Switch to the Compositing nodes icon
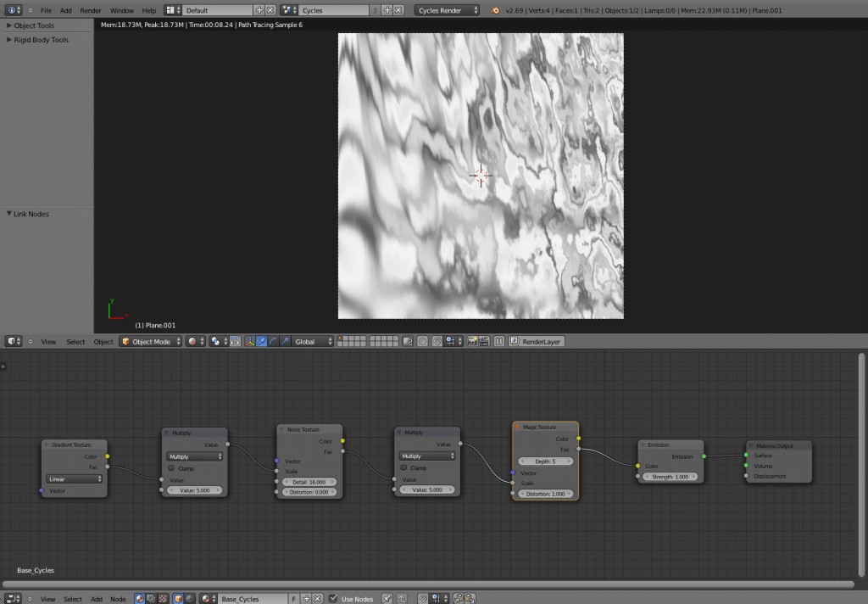 [x=149, y=598]
